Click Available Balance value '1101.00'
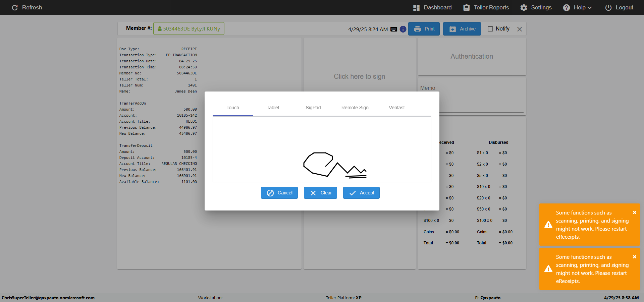The width and height of the screenshot is (644, 302). tap(189, 182)
